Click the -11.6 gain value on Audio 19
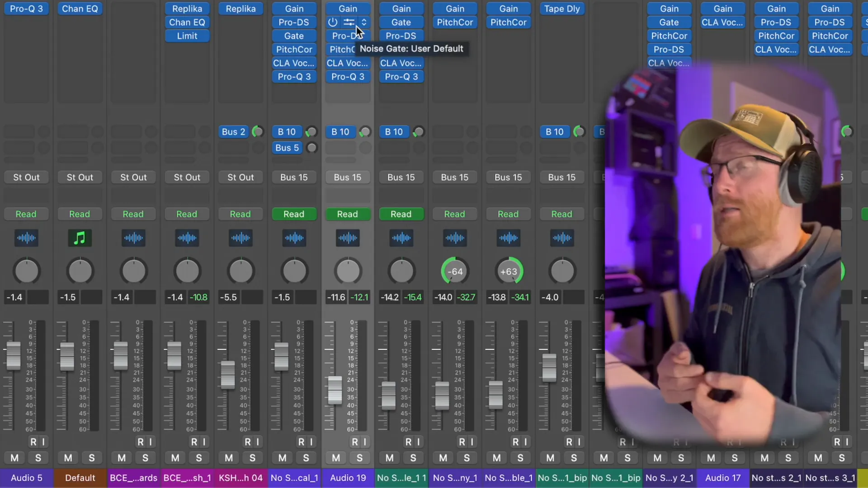The width and height of the screenshot is (868, 488). [x=336, y=297]
